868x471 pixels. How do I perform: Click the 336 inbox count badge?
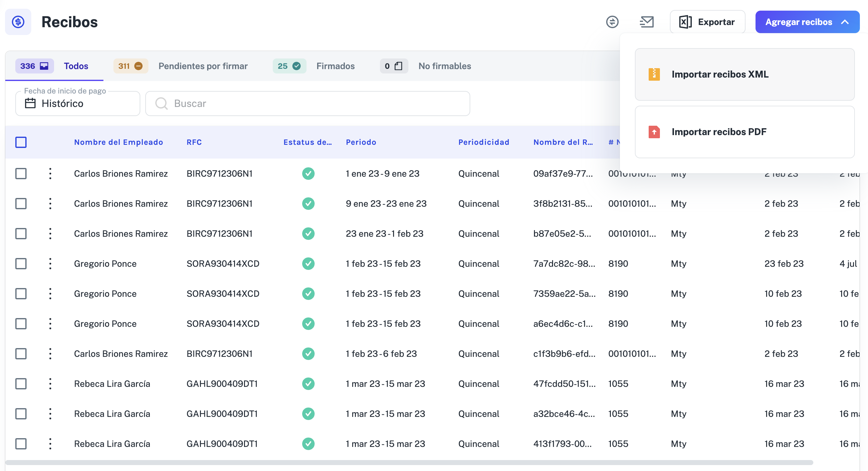tap(34, 66)
